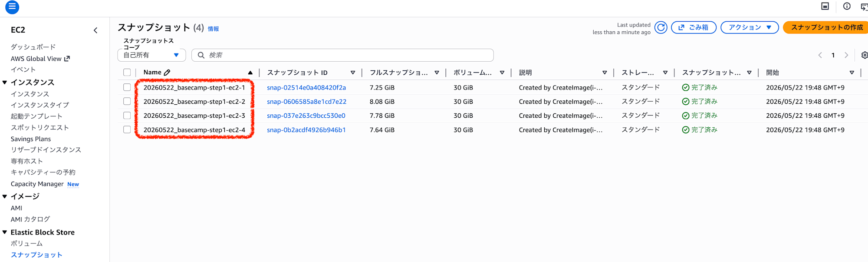Collapse the Elastic Block Store section
Image resolution: width=868 pixels, height=262 pixels.
pos(5,232)
